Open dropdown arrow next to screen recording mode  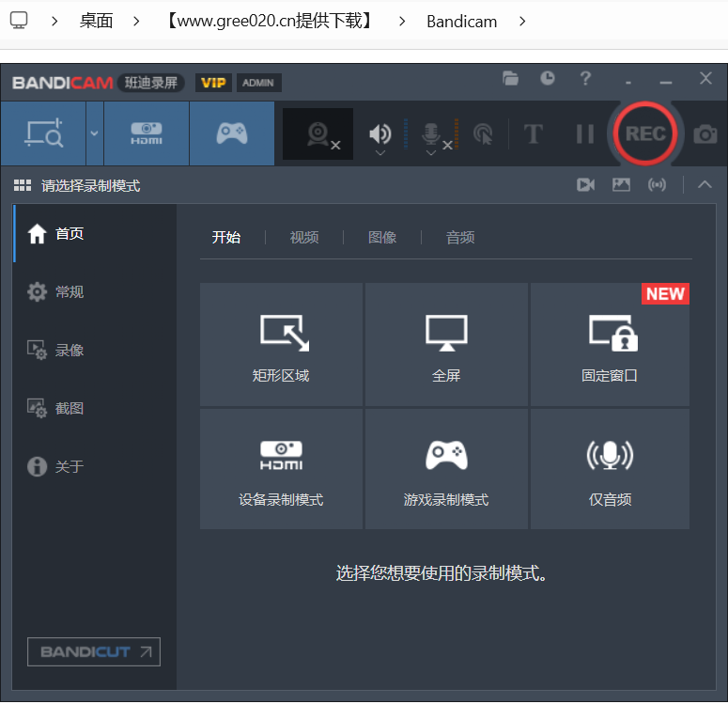(94, 133)
